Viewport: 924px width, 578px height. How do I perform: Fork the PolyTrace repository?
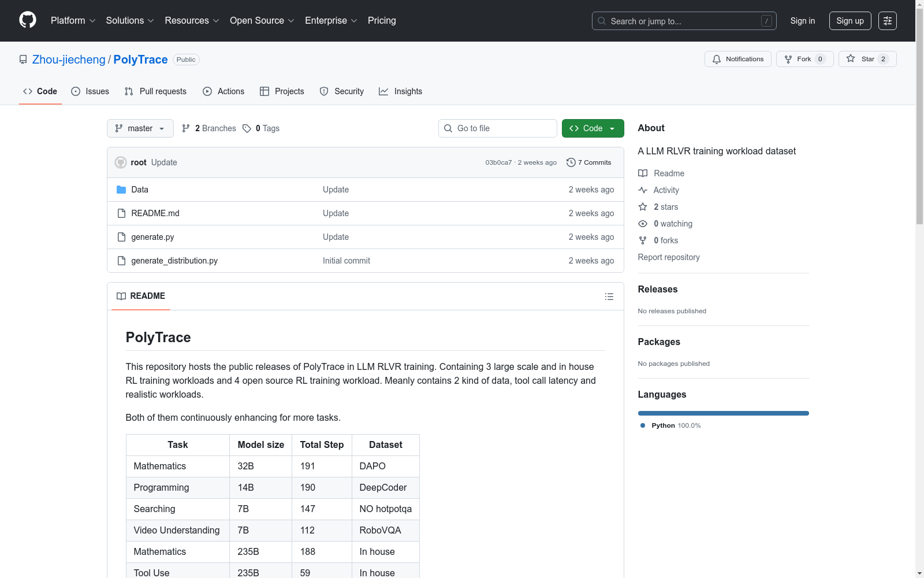pyautogui.click(x=805, y=59)
